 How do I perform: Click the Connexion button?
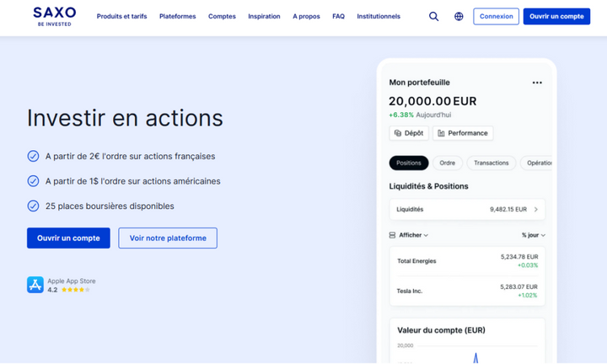(x=496, y=16)
